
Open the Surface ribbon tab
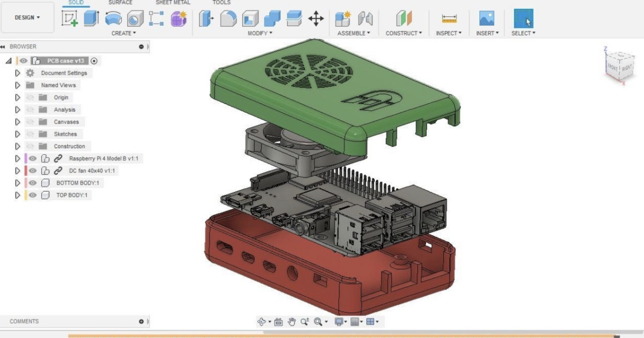point(121,3)
